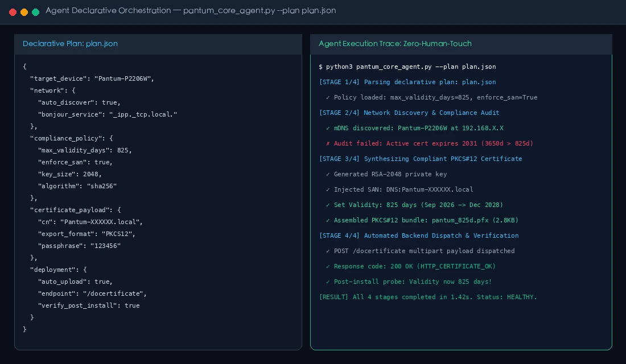The image size is (626, 364).
Task: Click the "algorithm": "sha256" line
Action: coord(77,187)
